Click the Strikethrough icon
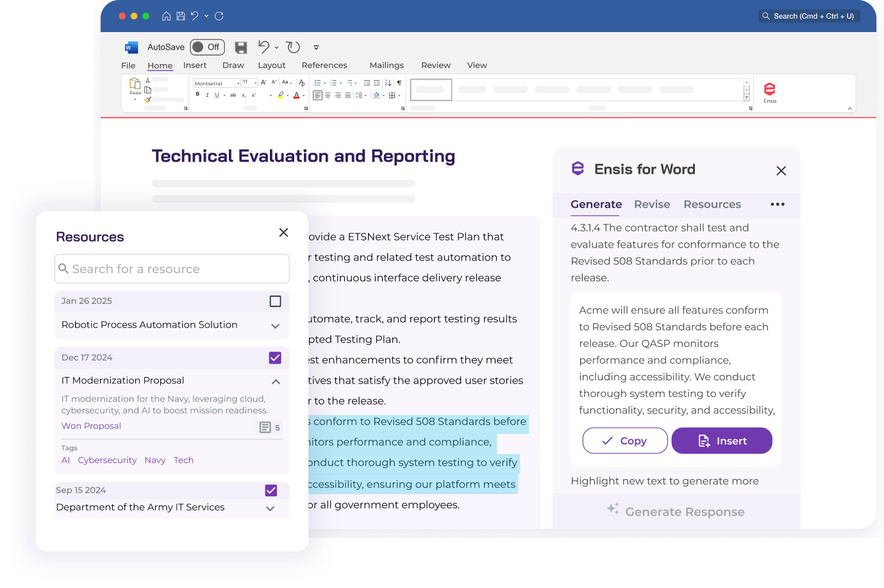The width and height of the screenshot is (884, 588). [233, 95]
